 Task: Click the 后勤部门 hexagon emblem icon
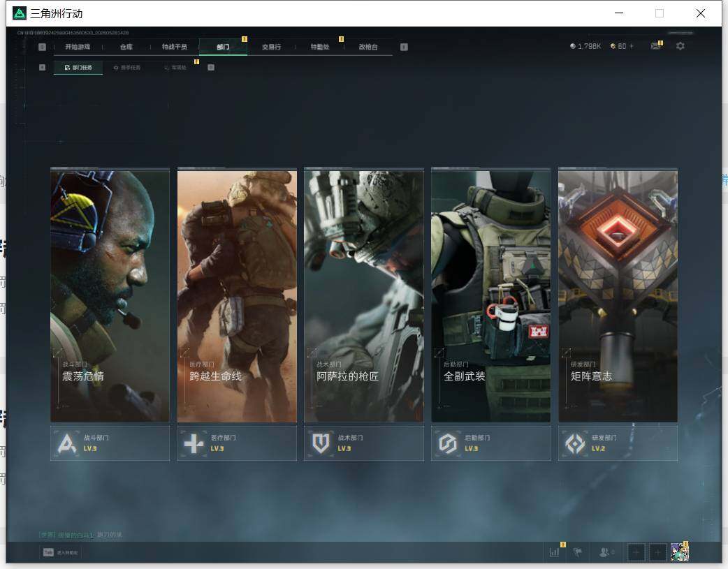pos(448,443)
